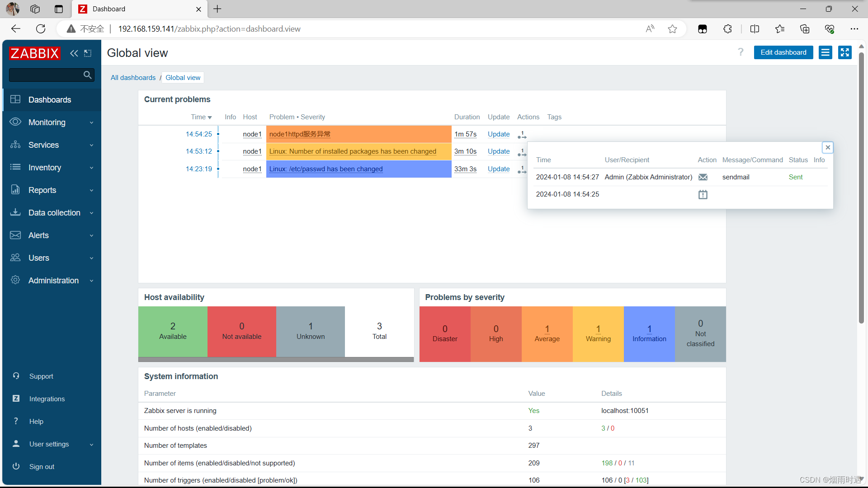Open Help in sidebar

click(x=36, y=422)
